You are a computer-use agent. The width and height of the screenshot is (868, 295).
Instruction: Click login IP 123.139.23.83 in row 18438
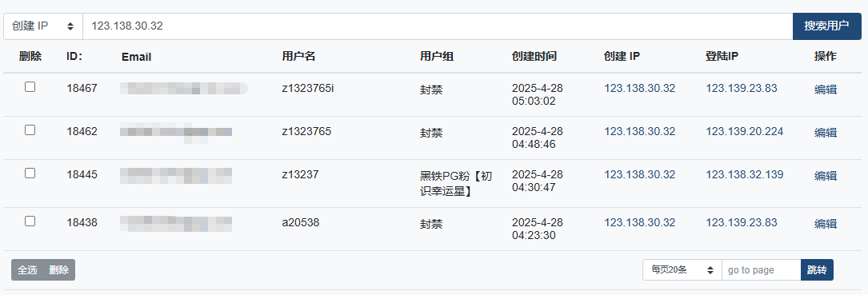point(742,222)
